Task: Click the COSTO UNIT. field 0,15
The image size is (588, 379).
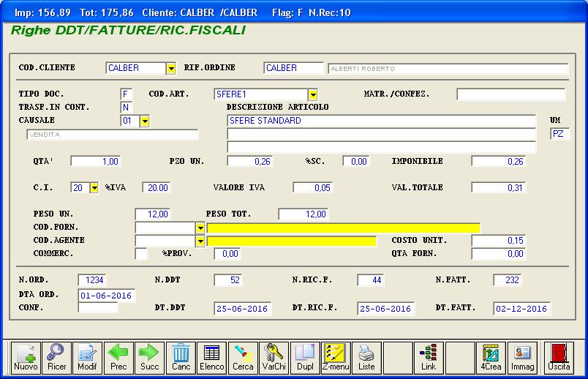Action: click(499, 241)
